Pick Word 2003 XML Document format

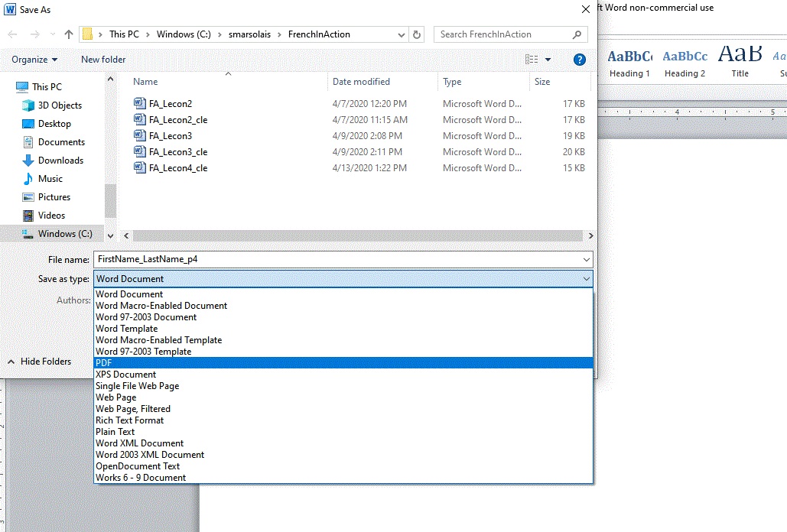343,455
